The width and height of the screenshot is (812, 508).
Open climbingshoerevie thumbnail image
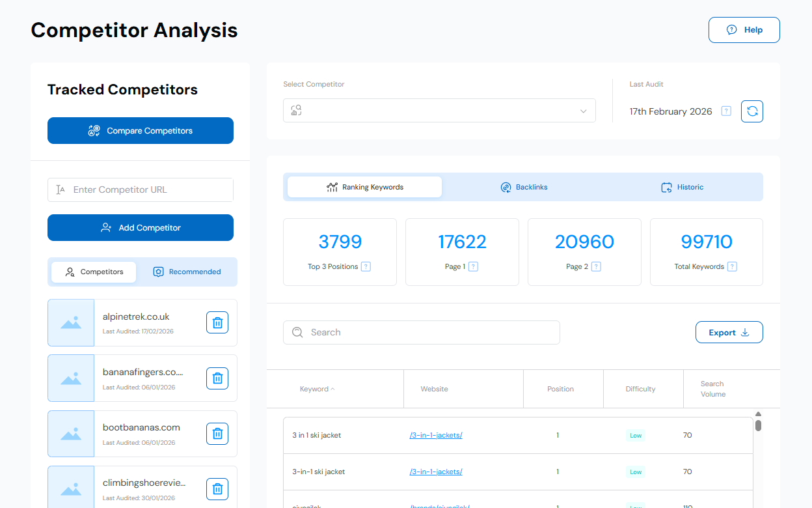pyautogui.click(x=71, y=487)
